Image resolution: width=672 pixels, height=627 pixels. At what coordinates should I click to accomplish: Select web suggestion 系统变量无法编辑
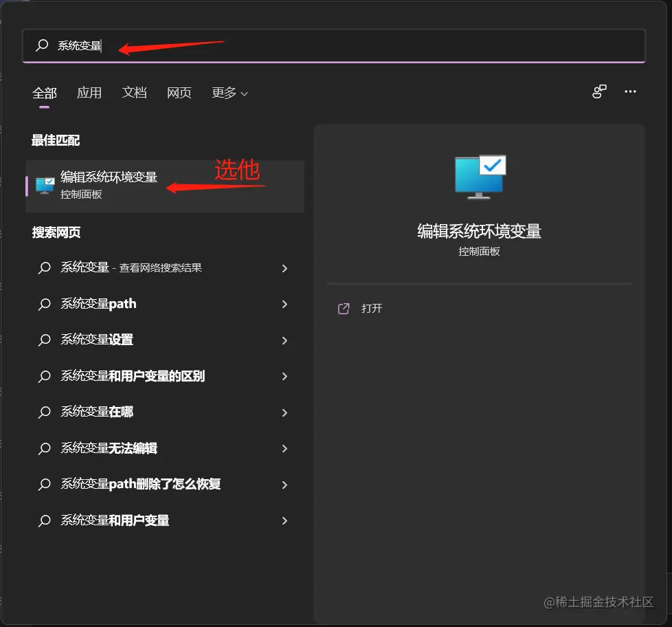pos(165,448)
